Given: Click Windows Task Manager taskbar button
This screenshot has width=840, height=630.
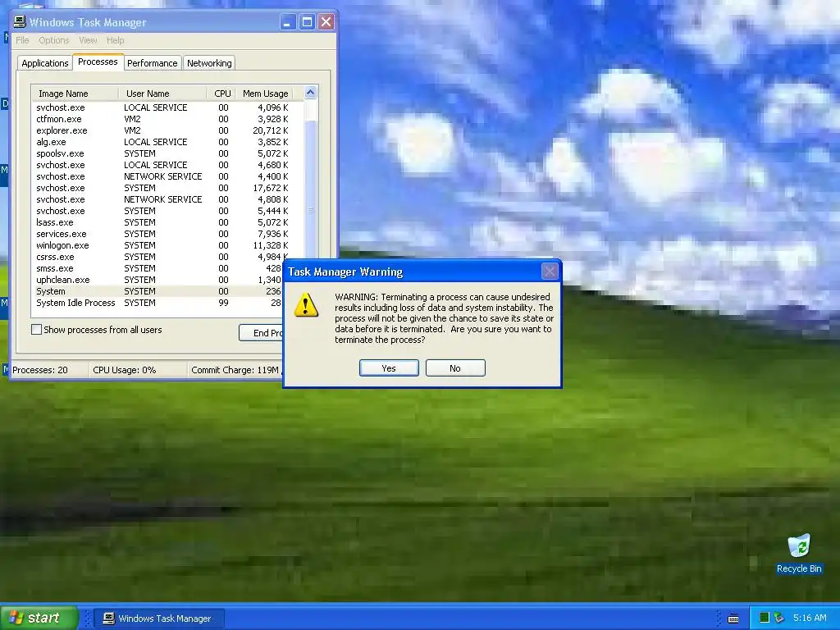Looking at the screenshot, I should pos(159,619).
